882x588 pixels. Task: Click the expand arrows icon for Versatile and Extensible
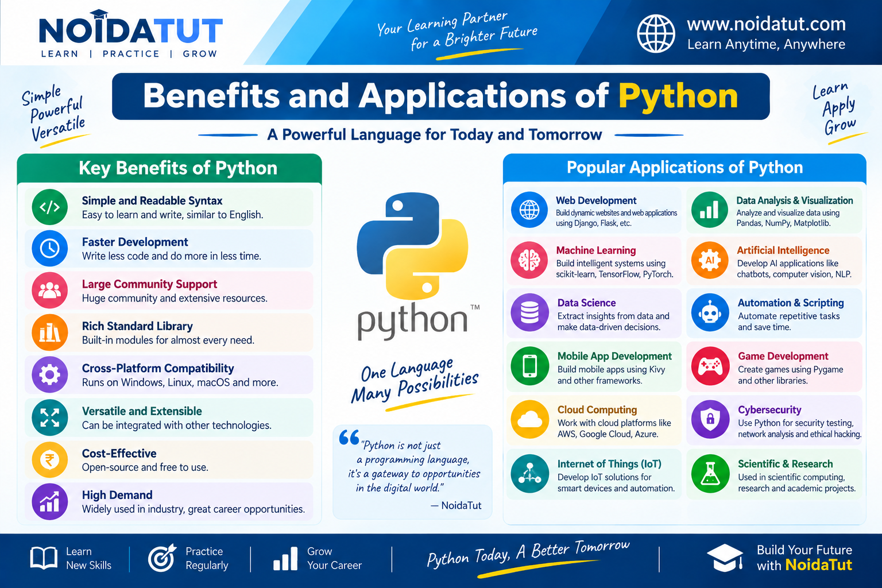pyautogui.click(x=50, y=417)
